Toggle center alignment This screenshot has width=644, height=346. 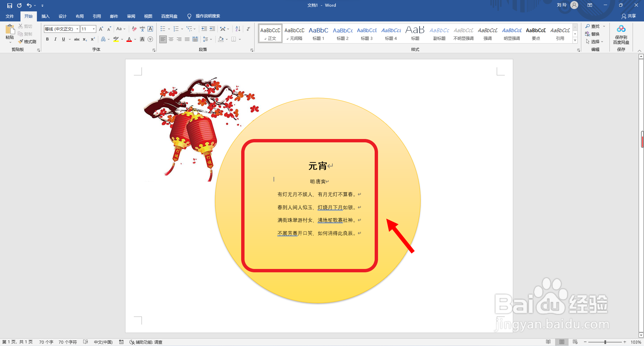pos(171,39)
